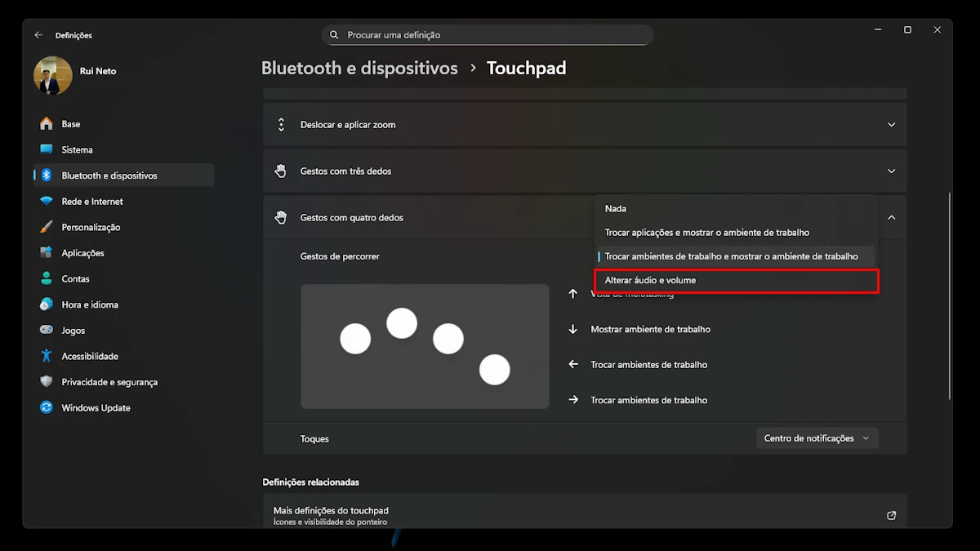Open the Windows Update sync icon
The width and height of the screenshot is (980, 551).
tap(47, 407)
